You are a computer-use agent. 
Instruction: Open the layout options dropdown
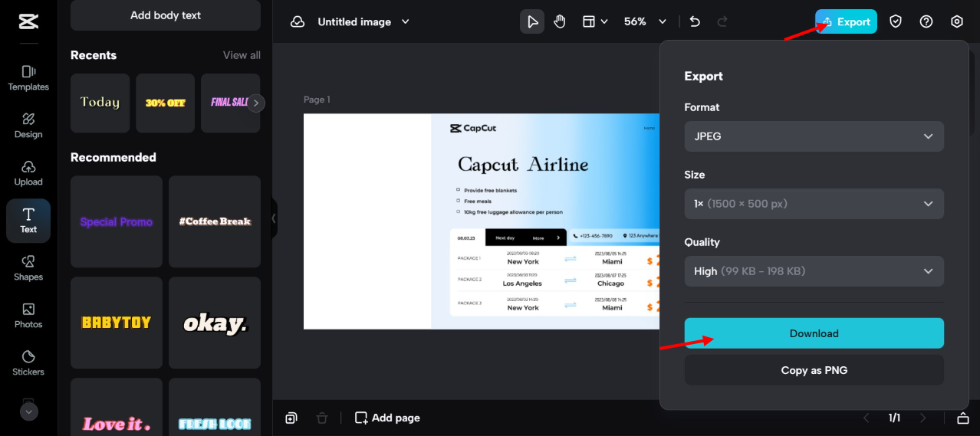pos(595,21)
